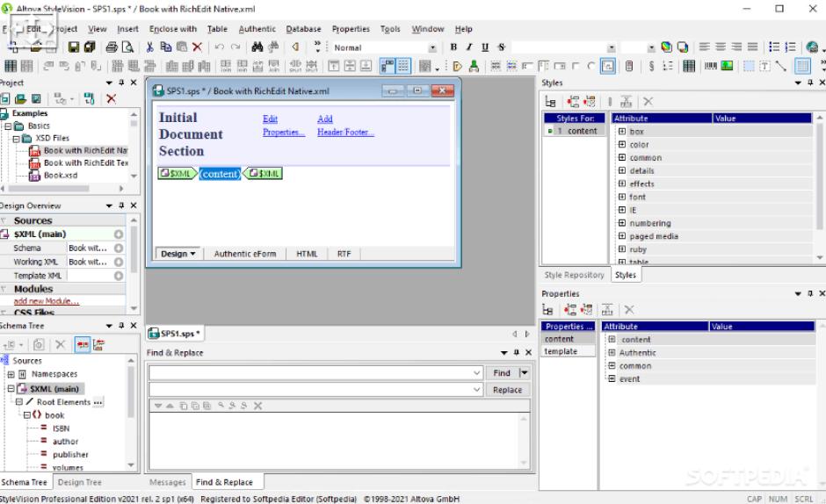Click into the Replace text input field
This screenshot has height=504, width=826.
pos(311,390)
